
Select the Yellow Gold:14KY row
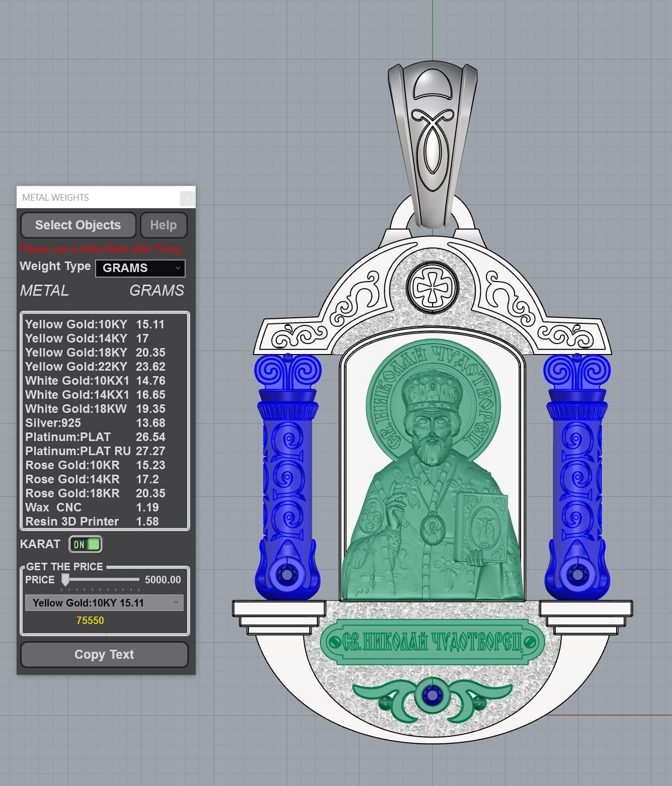[x=105, y=338]
